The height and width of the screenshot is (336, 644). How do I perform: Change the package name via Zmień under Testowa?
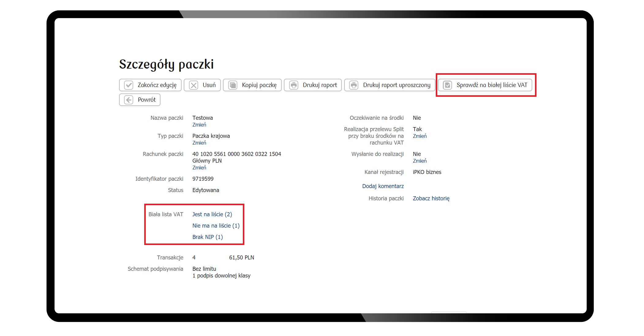tap(199, 125)
